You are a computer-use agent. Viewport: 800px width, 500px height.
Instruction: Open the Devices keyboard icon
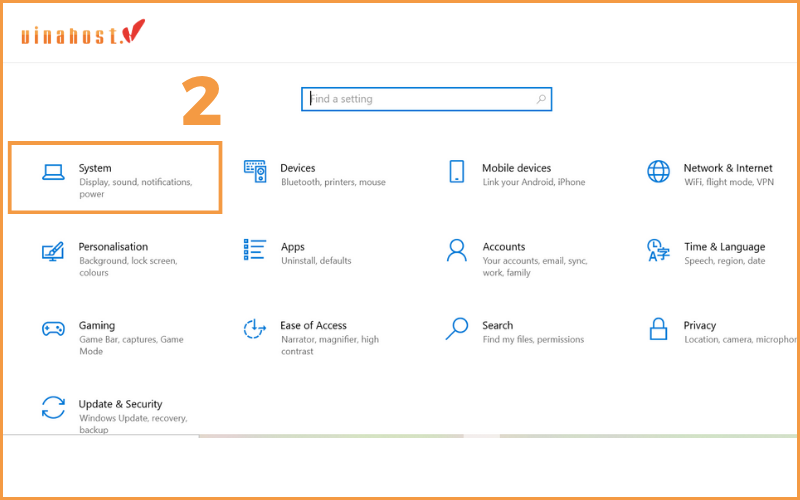(x=255, y=172)
